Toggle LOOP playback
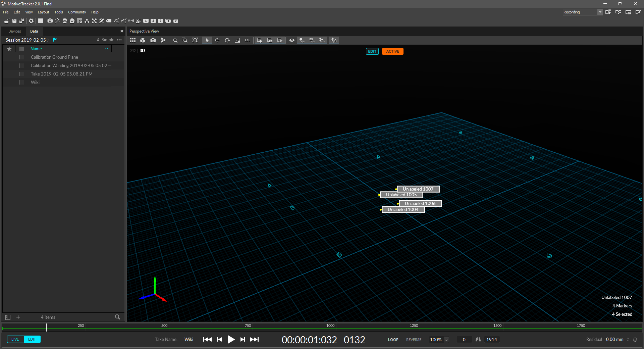This screenshot has width=644, height=349. 393,340
